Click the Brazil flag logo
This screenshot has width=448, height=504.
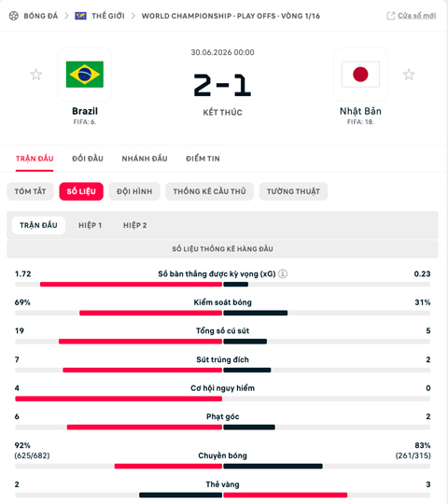[85, 75]
